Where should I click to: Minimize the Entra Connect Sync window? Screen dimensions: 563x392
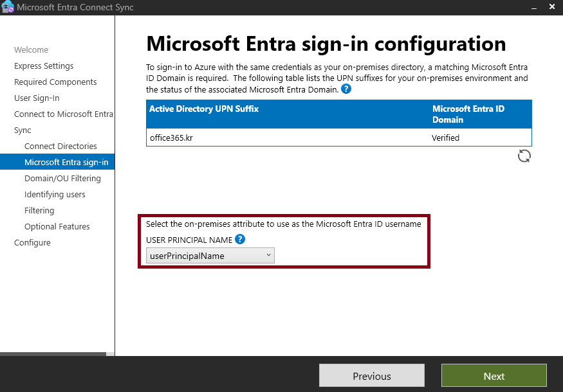point(534,7)
